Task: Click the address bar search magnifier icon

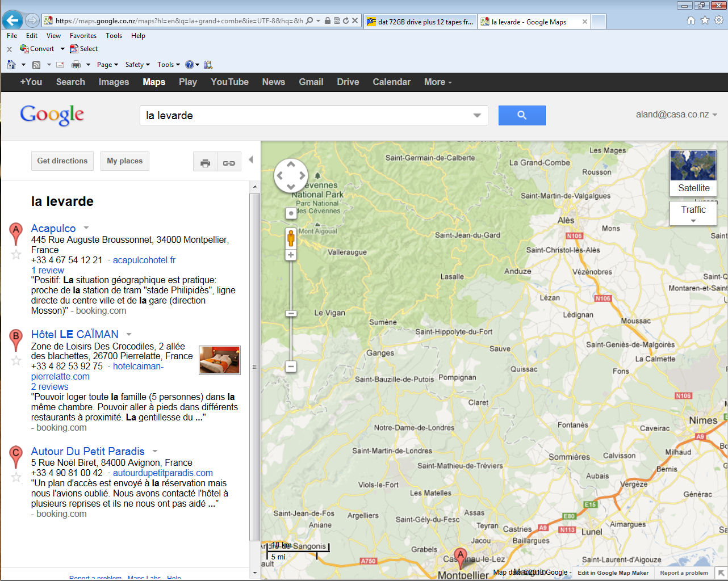Action: tap(309, 20)
